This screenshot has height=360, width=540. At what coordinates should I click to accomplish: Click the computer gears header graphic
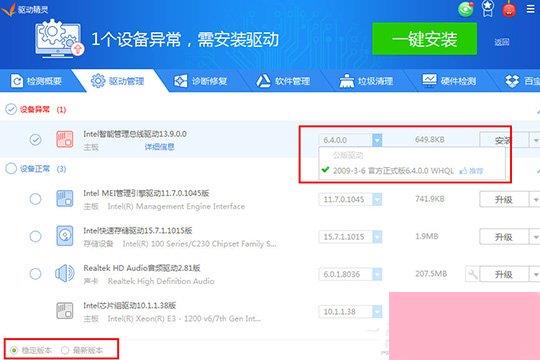(x=59, y=39)
